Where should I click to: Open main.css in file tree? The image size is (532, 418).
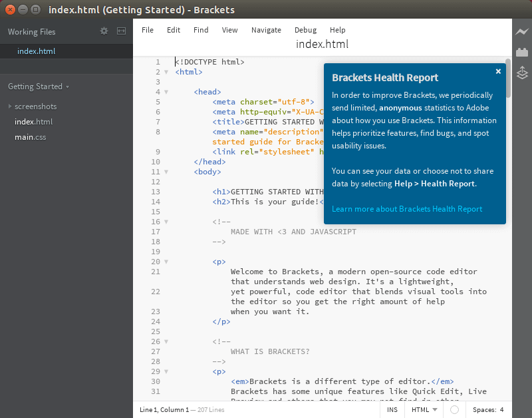pyautogui.click(x=31, y=137)
